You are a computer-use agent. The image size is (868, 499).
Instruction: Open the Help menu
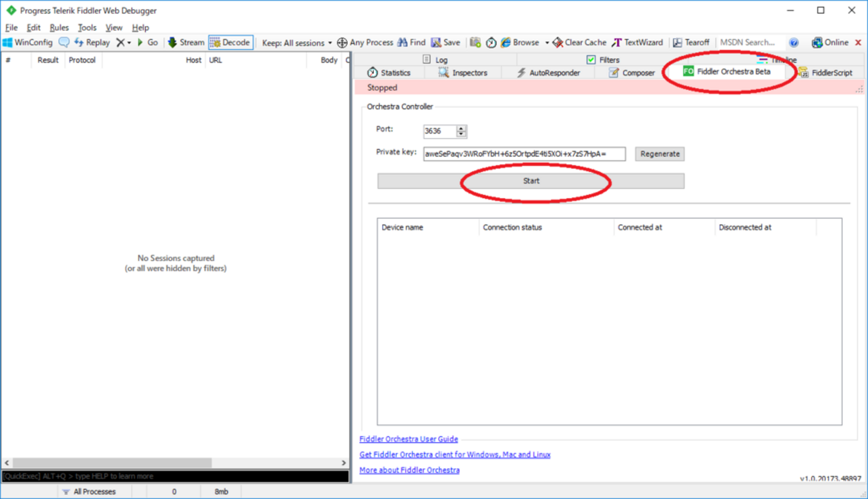pyautogui.click(x=140, y=27)
